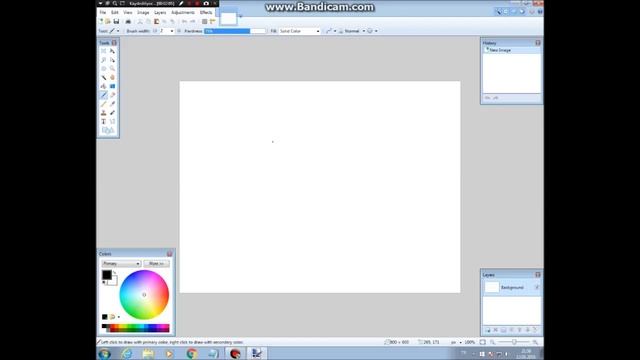The image size is (640, 360).
Task: Select the Clone Stamp tool
Action: (104, 113)
